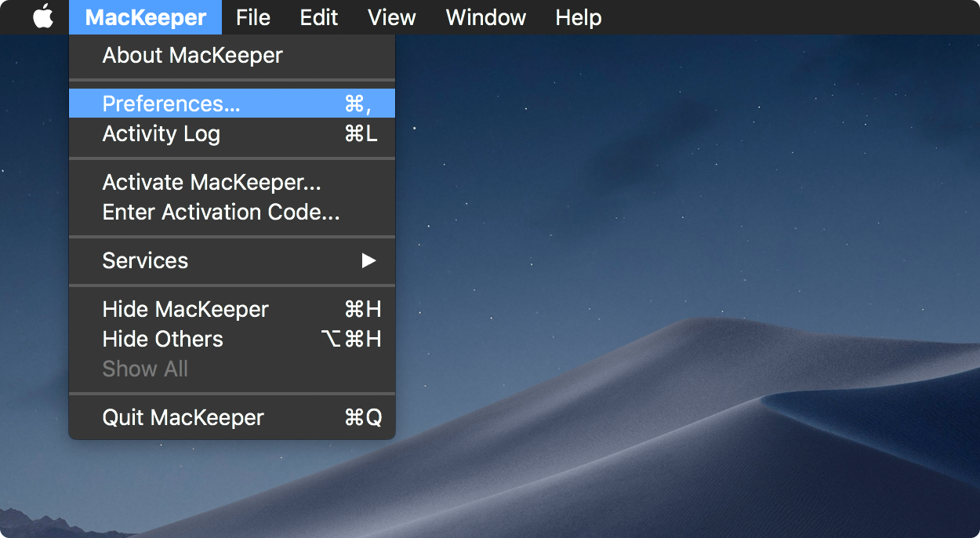Open the Edit menu
The image size is (980, 538).
(319, 17)
